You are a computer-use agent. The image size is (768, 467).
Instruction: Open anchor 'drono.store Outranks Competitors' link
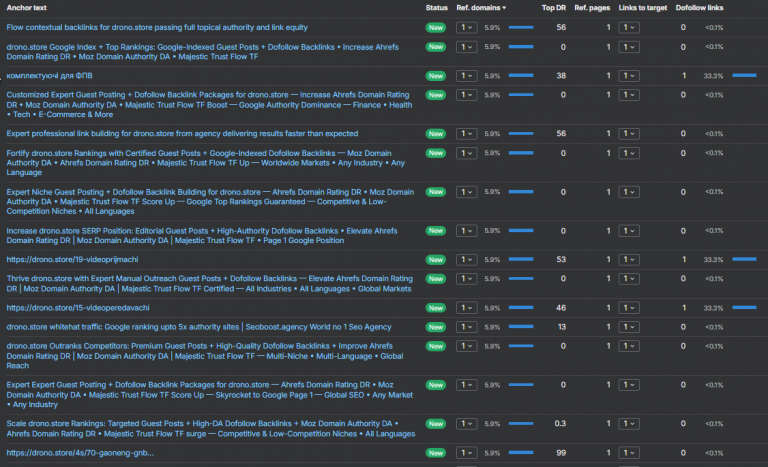205,356
